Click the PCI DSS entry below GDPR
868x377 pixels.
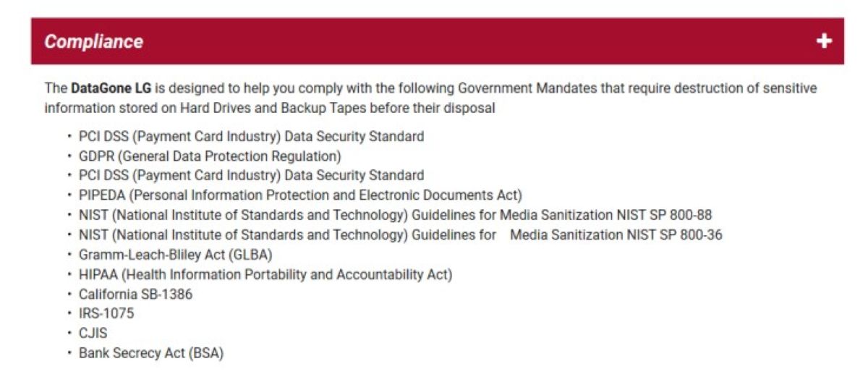[251, 175]
